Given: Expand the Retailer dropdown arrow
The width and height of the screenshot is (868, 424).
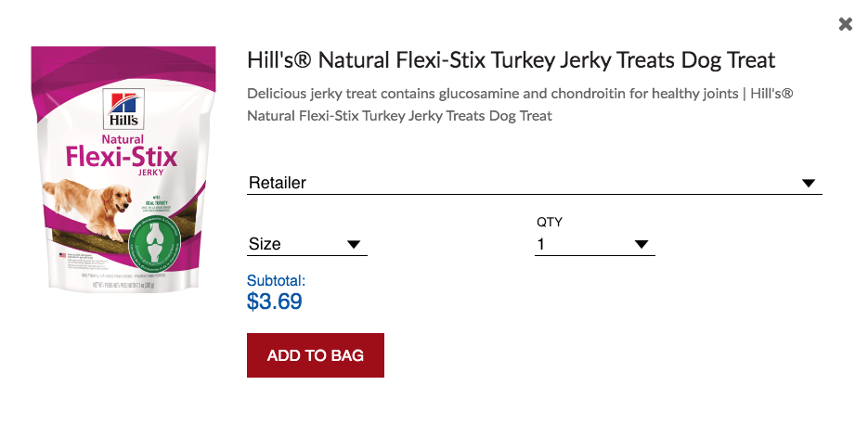Looking at the screenshot, I should point(808,184).
